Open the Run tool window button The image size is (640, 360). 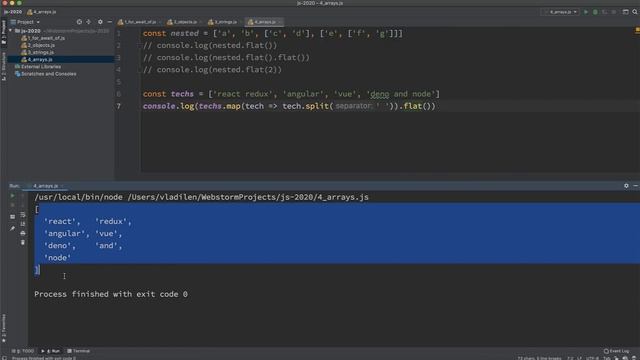[51, 351]
